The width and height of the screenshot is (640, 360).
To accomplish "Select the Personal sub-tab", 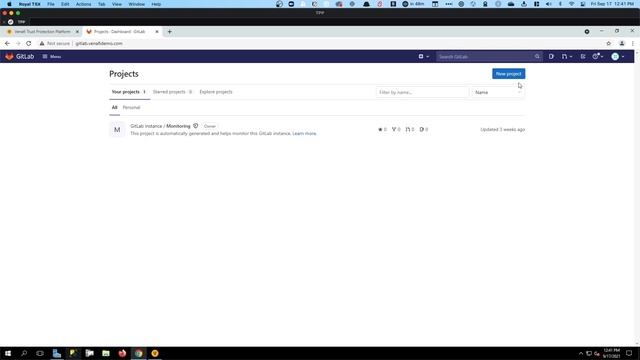I will [x=131, y=107].
